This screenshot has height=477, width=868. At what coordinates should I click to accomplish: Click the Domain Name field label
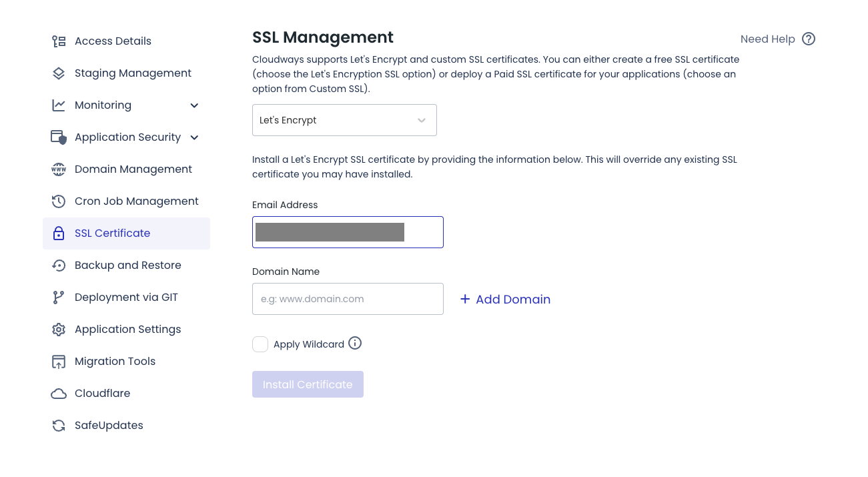pyautogui.click(x=286, y=272)
